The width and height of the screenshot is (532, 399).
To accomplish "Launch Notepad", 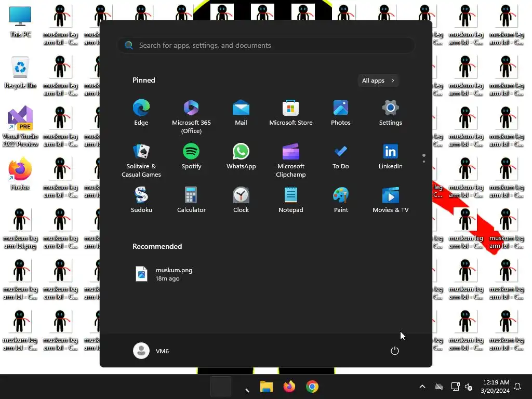I will click(x=291, y=200).
